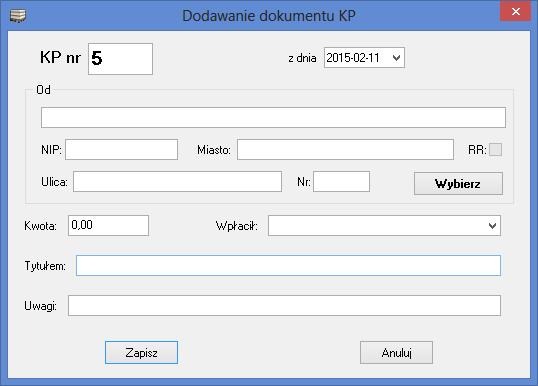Click the Miasto input field
The image size is (538, 386).
click(345, 149)
